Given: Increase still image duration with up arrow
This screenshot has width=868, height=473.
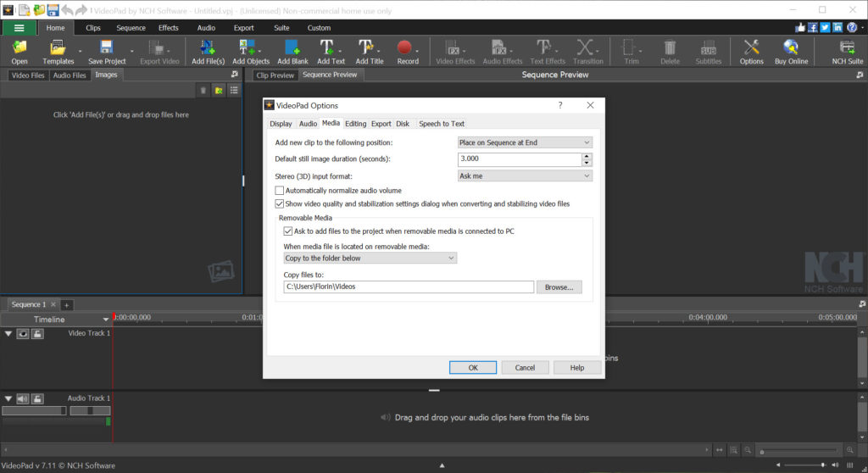Looking at the screenshot, I should [587, 157].
